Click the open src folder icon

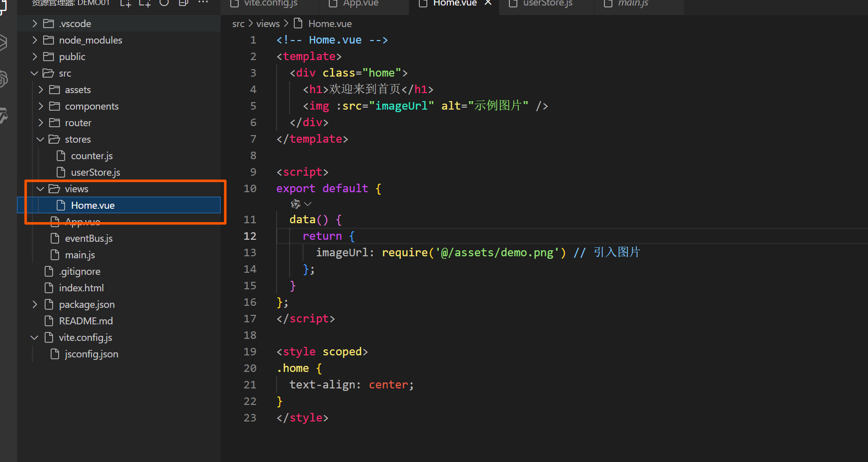click(x=49, y=73)
